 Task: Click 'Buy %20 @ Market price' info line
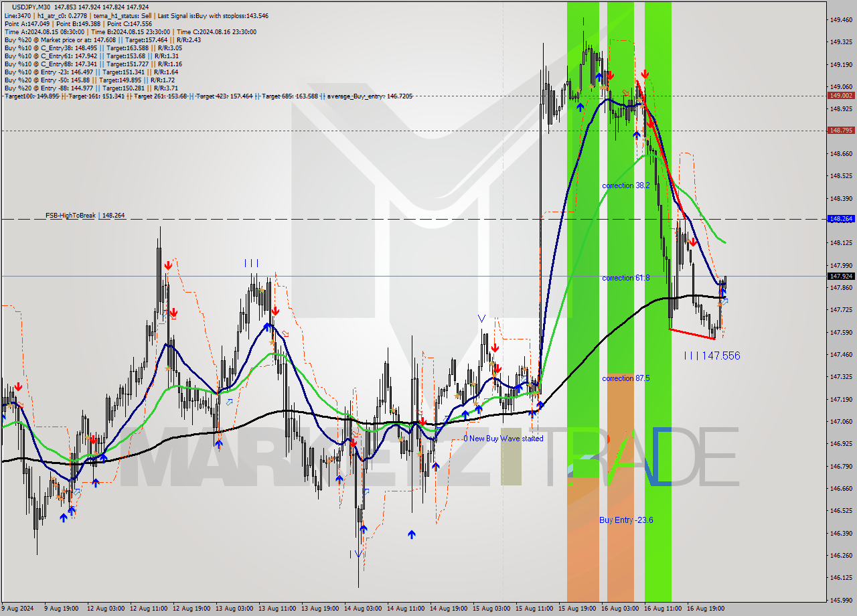[102, 40]
